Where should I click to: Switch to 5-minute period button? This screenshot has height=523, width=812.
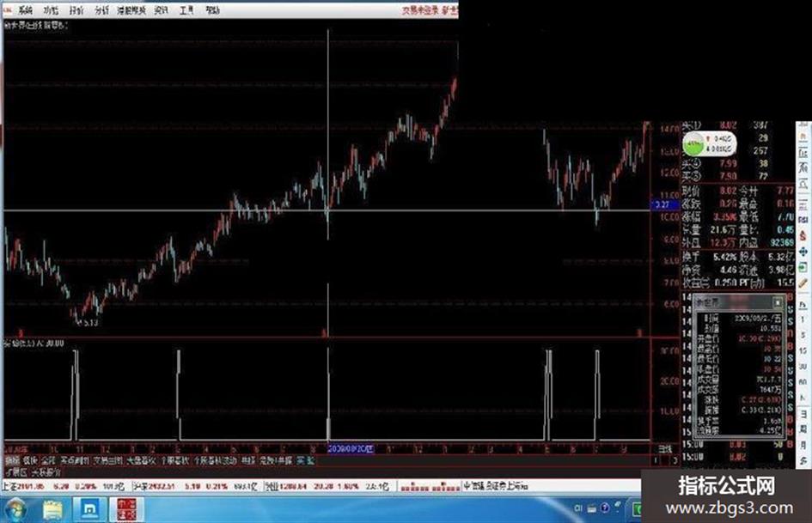[803, 335]
